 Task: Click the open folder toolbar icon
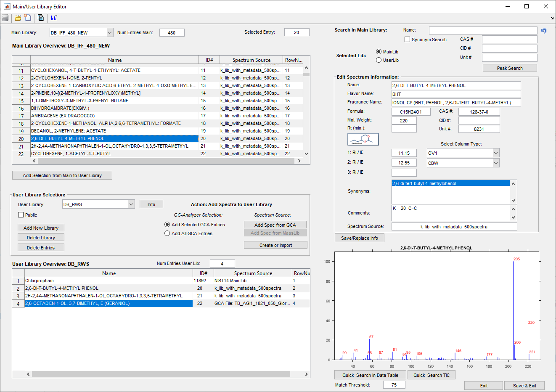[x=18, y=18]
